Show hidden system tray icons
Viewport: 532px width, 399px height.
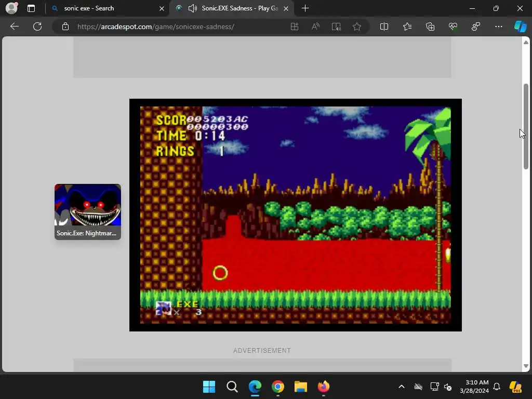tap(402, 387)
